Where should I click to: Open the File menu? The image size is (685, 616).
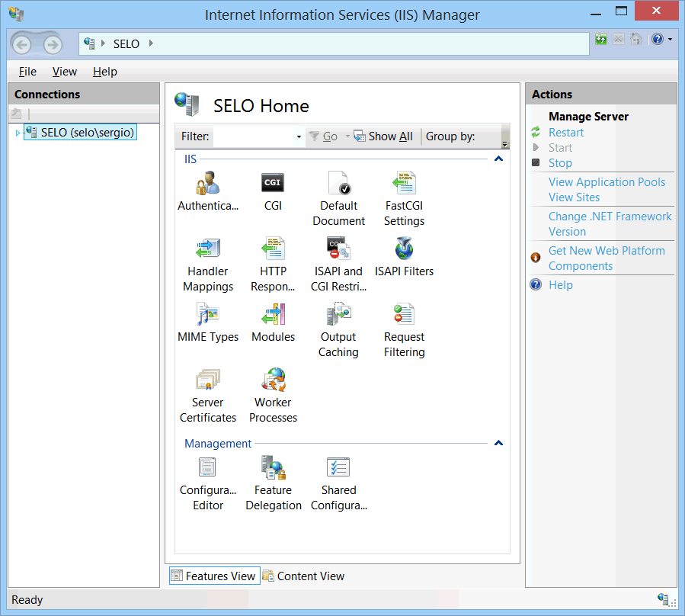click(x=27, y=72)
